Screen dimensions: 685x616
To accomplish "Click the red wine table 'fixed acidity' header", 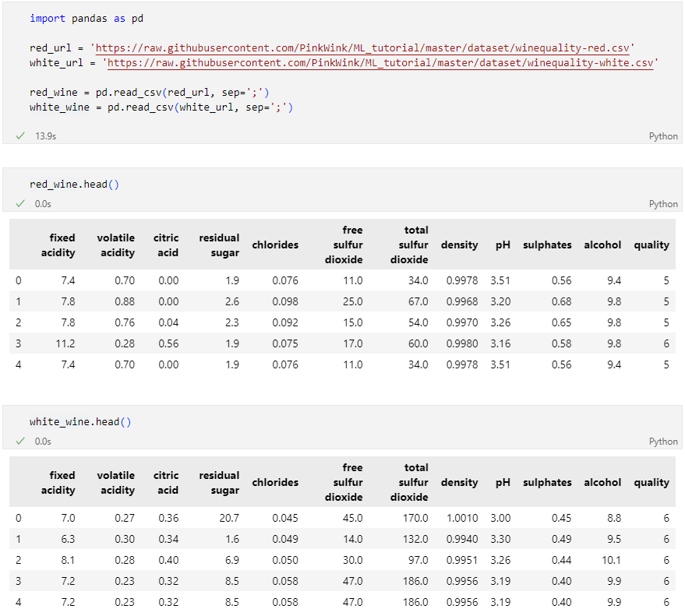I will (58, 245).
